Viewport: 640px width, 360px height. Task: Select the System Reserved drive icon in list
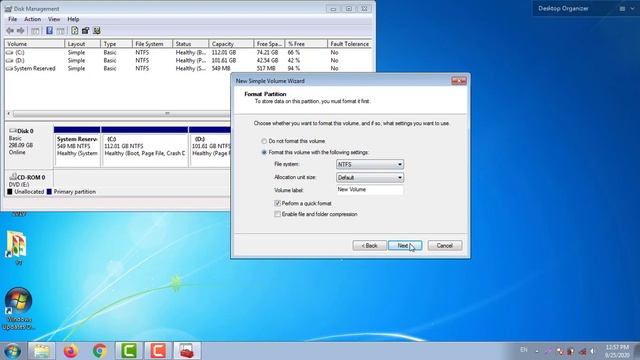click(x=9, y=69)
